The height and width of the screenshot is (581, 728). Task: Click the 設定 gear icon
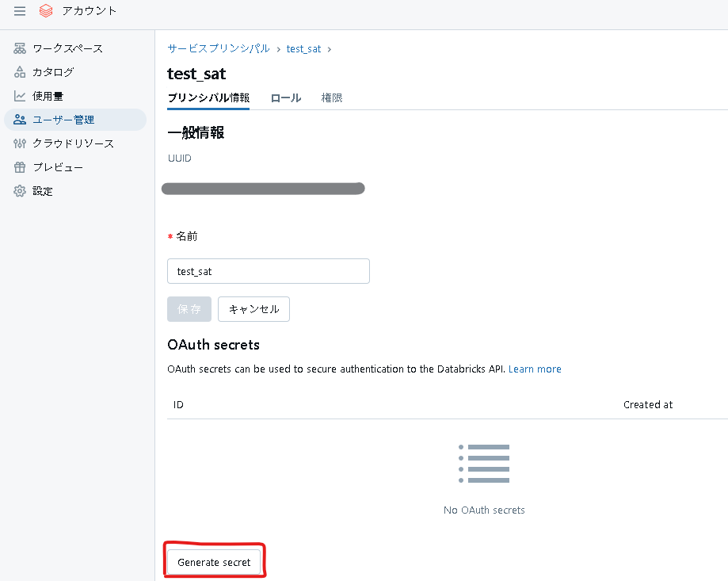coord(20,191)
